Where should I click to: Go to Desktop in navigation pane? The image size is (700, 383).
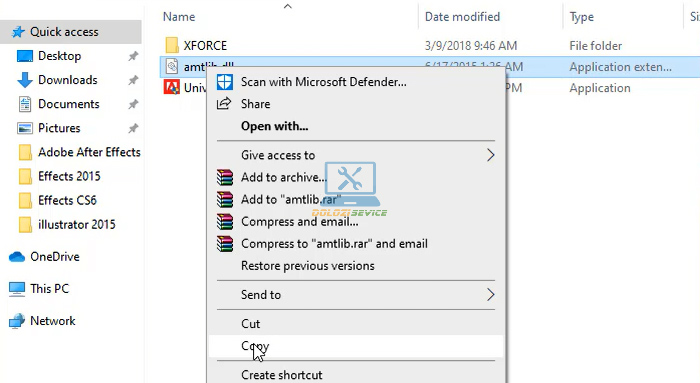59,56
